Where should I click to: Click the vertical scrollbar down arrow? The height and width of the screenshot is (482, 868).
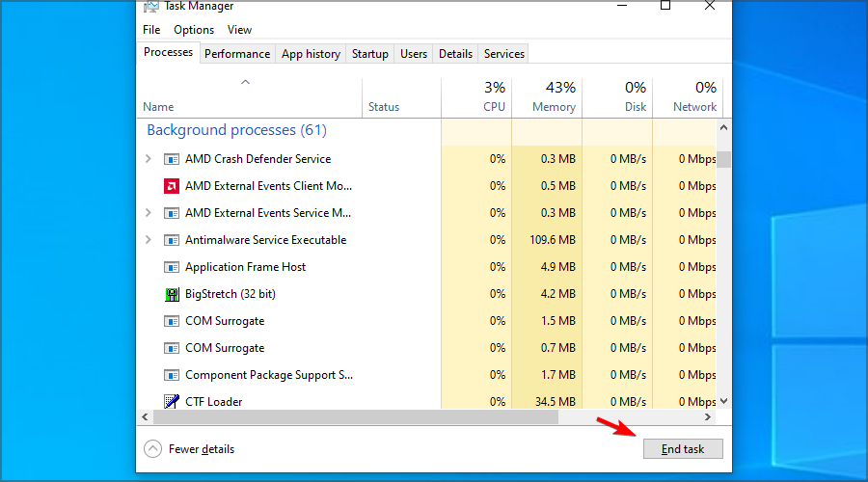[724, 401]
